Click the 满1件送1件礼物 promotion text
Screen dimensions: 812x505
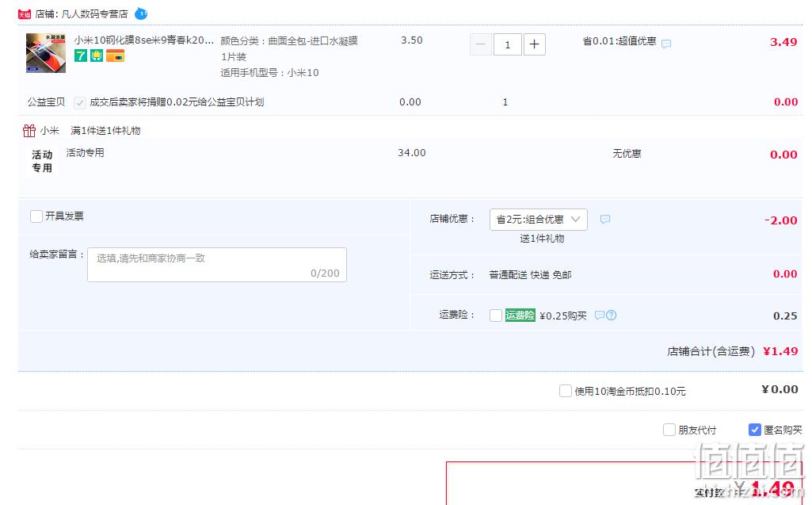pyautogui.click(x=105, y=131)
